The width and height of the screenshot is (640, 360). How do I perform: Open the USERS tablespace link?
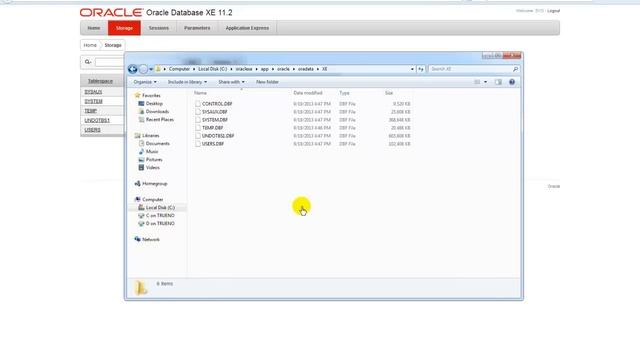point(92,130)
